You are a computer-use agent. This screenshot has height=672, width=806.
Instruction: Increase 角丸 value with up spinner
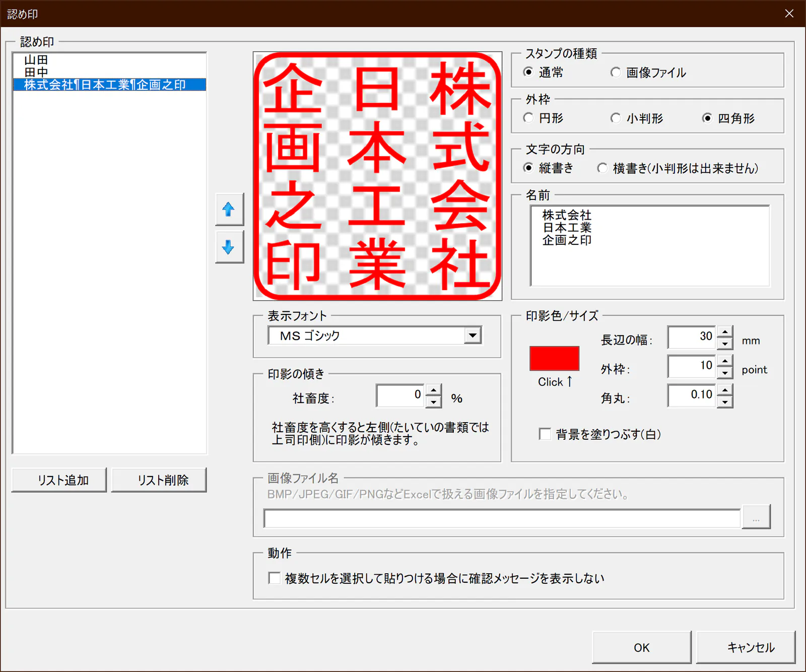[x=724, y=390]
